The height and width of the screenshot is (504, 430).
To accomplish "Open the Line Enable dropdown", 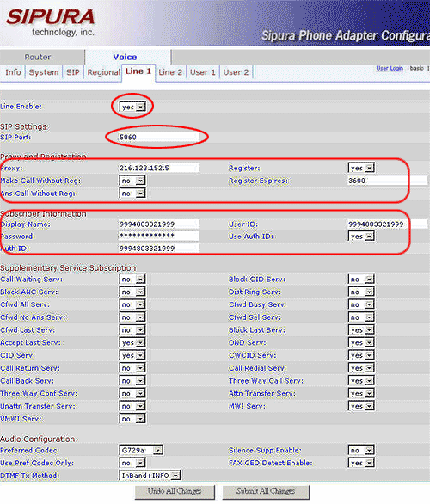I will click(x=132, y=107).
